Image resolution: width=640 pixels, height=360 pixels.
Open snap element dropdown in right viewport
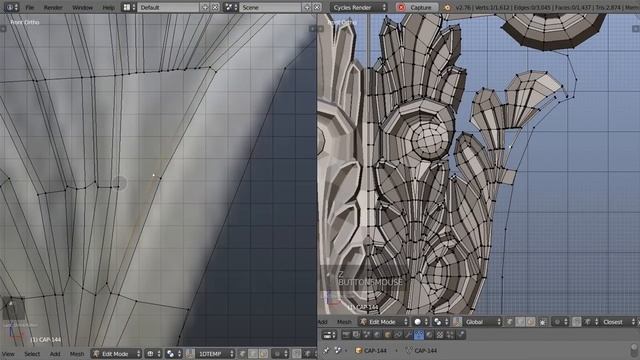point(591,322)
